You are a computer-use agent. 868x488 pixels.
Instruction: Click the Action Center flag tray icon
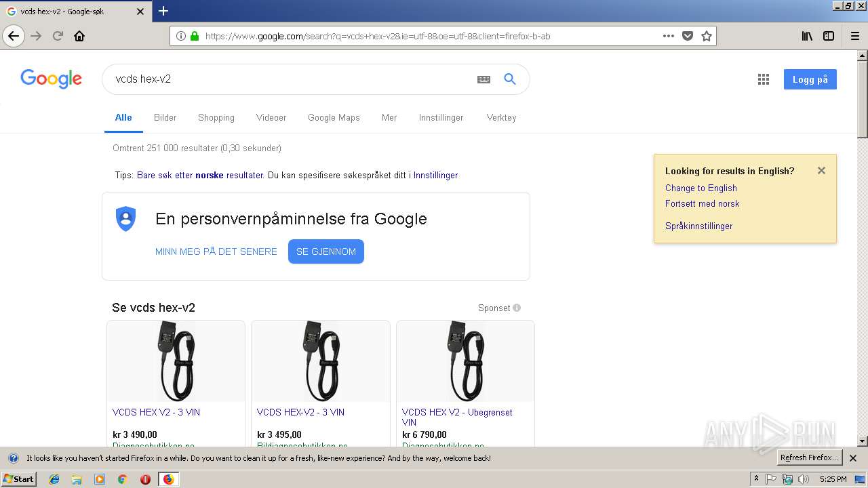point(772,479)
